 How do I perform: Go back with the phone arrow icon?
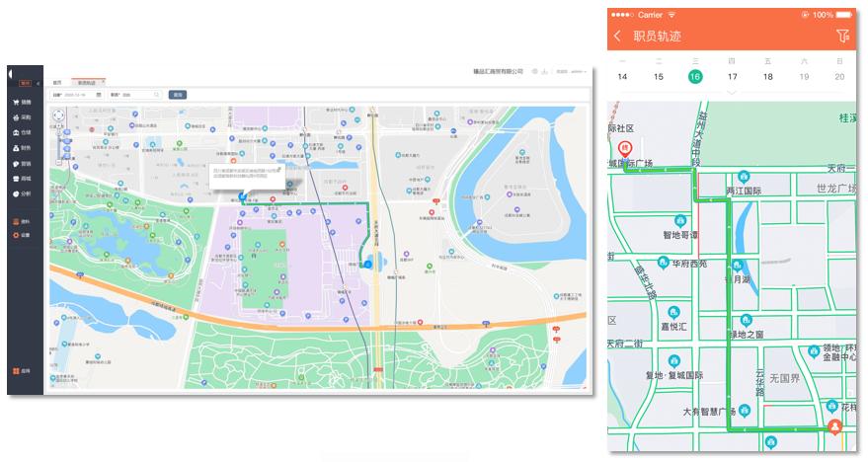617,36
